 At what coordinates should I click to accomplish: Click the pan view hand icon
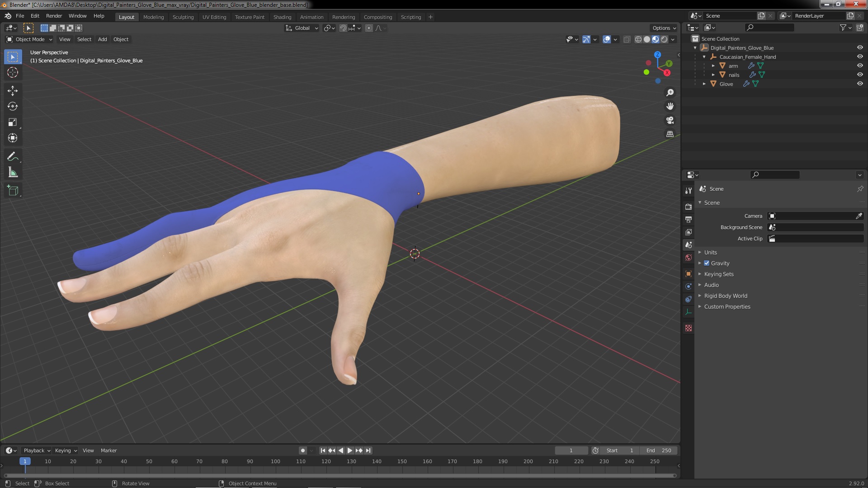670,106
